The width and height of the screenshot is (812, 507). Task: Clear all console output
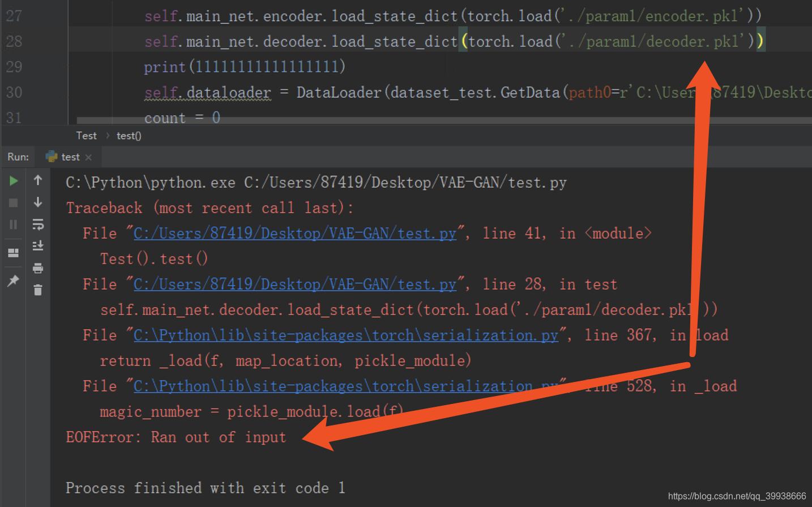pyautogui.click(x=38, y=290)
